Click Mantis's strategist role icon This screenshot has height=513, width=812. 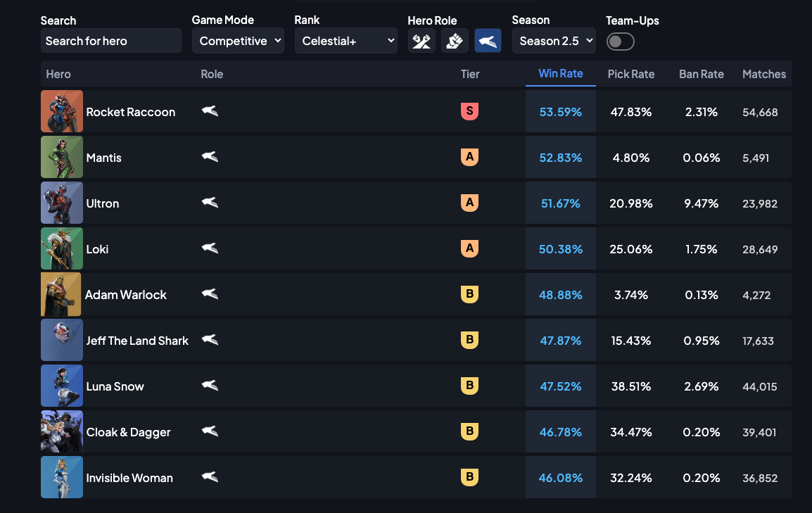(210, 156)
